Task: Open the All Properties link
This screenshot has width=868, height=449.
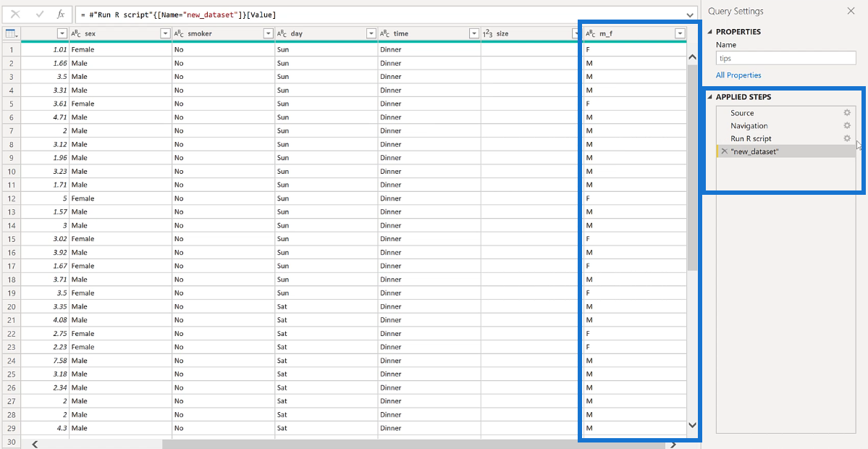Action: [x=738, y=75]
